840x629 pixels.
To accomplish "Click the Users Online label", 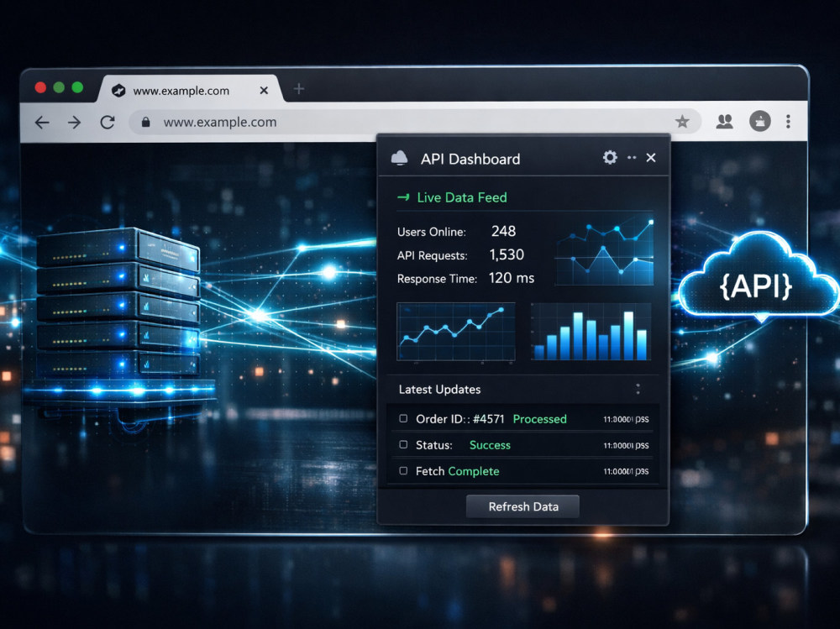I will coord(431,232).
